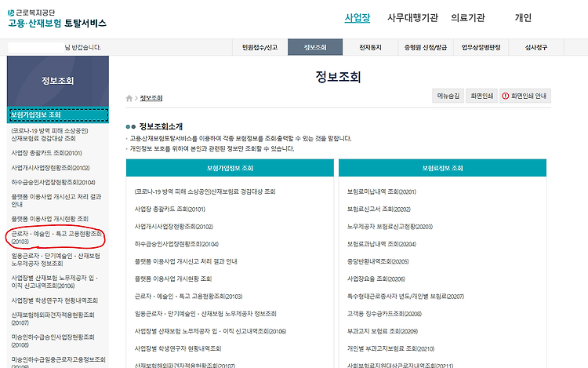Viewport: 588px width, 368px height.
Task: Open 플랫폼 이용사업 개시현황 조회 in the sidebar
Action: [50, 219]
